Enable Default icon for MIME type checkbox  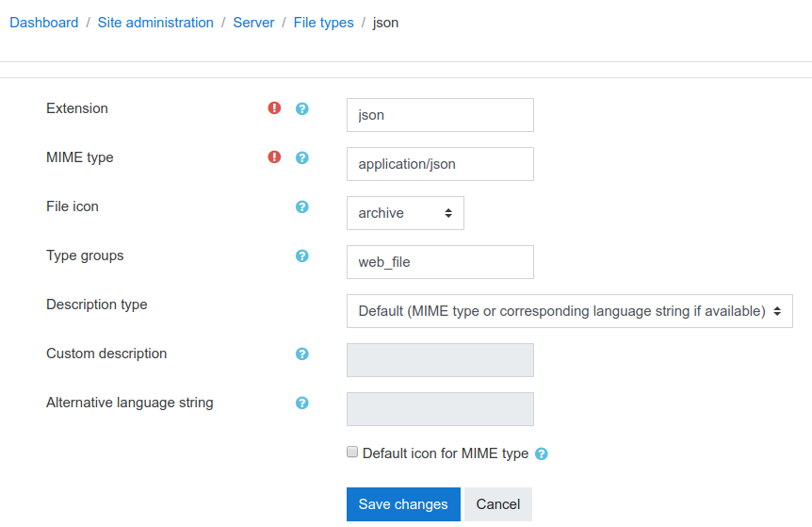pyautogui.click(x=352, y=452)
